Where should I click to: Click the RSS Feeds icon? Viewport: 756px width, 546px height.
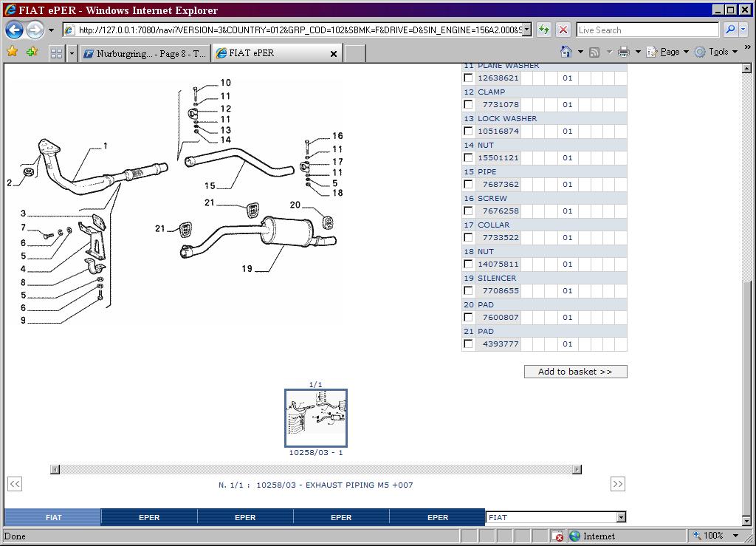point(594,52)
